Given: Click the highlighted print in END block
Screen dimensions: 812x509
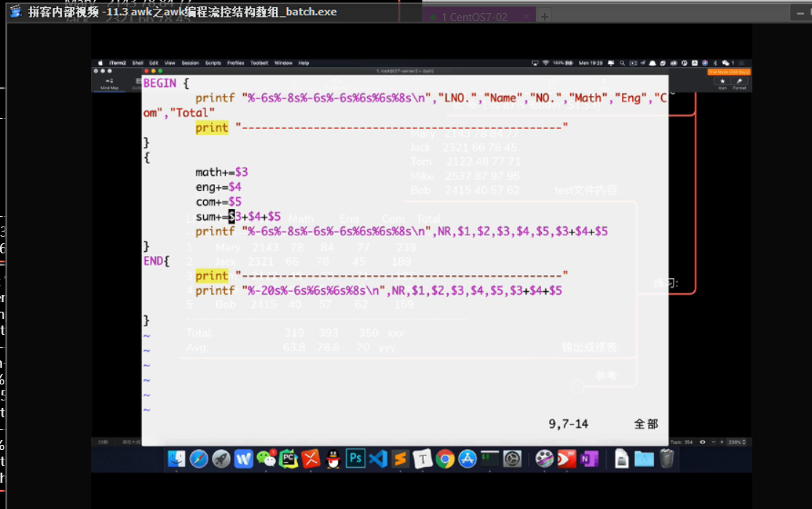Looking at the screenshot, I should click(212, 276).
